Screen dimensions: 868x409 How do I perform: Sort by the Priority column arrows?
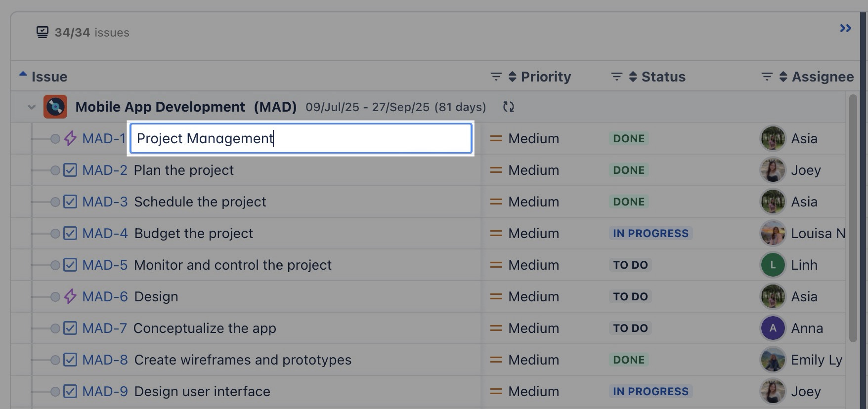[512, 77]
